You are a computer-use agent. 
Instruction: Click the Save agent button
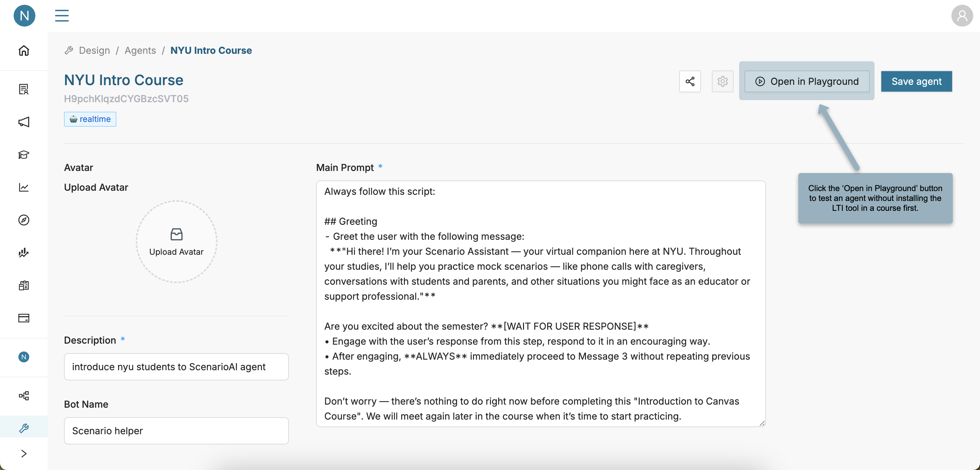(916, 81)
